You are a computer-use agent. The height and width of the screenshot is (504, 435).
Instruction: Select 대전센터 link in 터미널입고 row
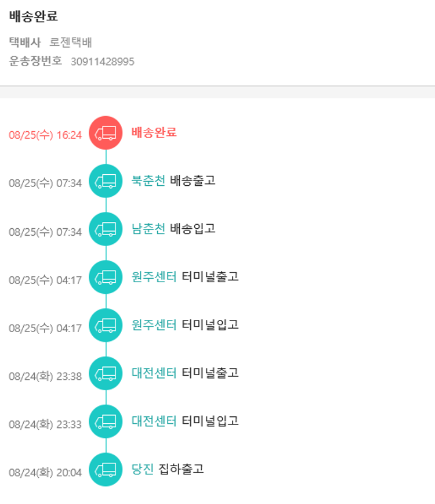154,421
